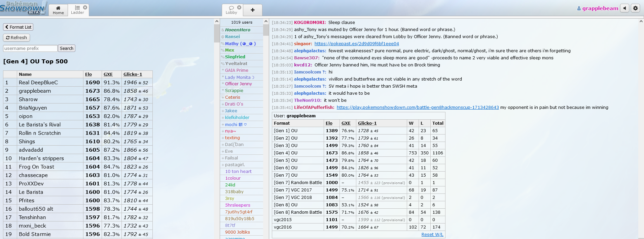Click the grapplebeam username in header

(x=600, y=8)
